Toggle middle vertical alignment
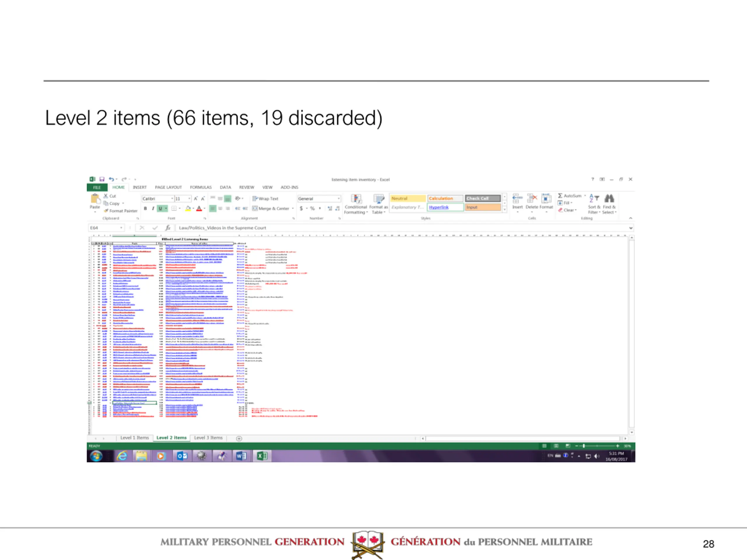The height and width of the screenshot is (560, 747). coord(220,199)
